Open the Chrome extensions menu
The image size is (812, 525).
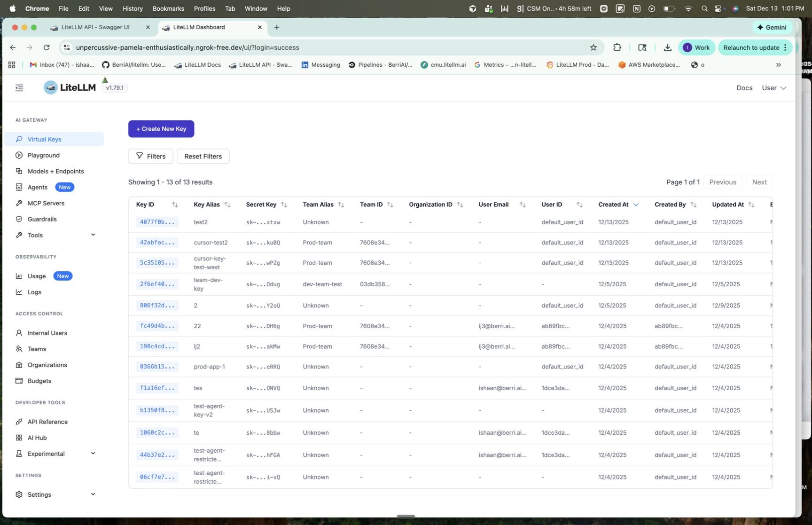(x=617, y=47)
